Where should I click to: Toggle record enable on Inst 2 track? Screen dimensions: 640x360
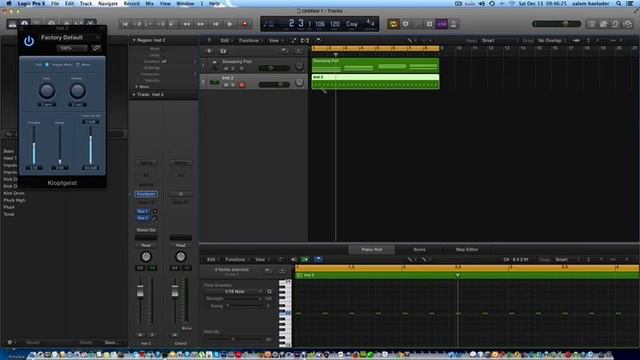click(242, 85)
